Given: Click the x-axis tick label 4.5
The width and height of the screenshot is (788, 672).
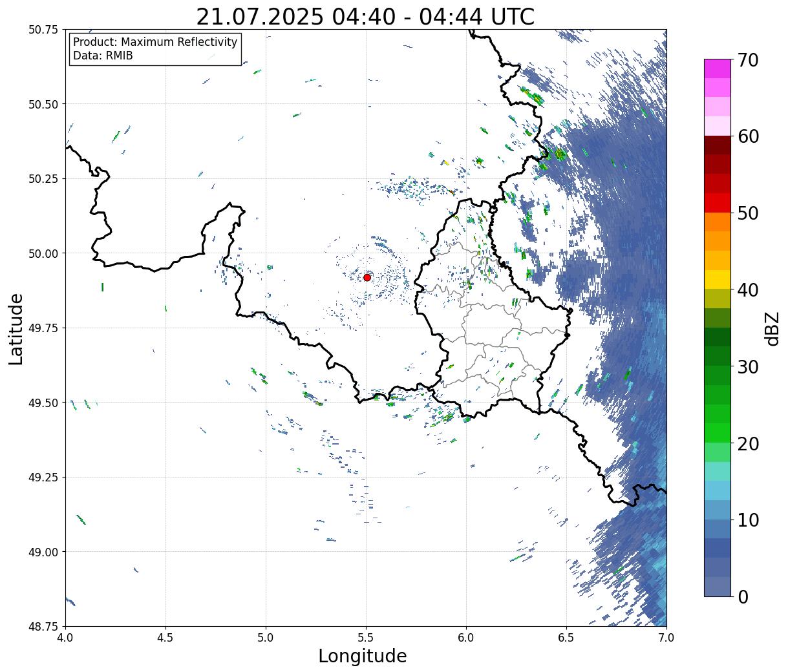Looking at the screenshot, I should coord(165,637).
